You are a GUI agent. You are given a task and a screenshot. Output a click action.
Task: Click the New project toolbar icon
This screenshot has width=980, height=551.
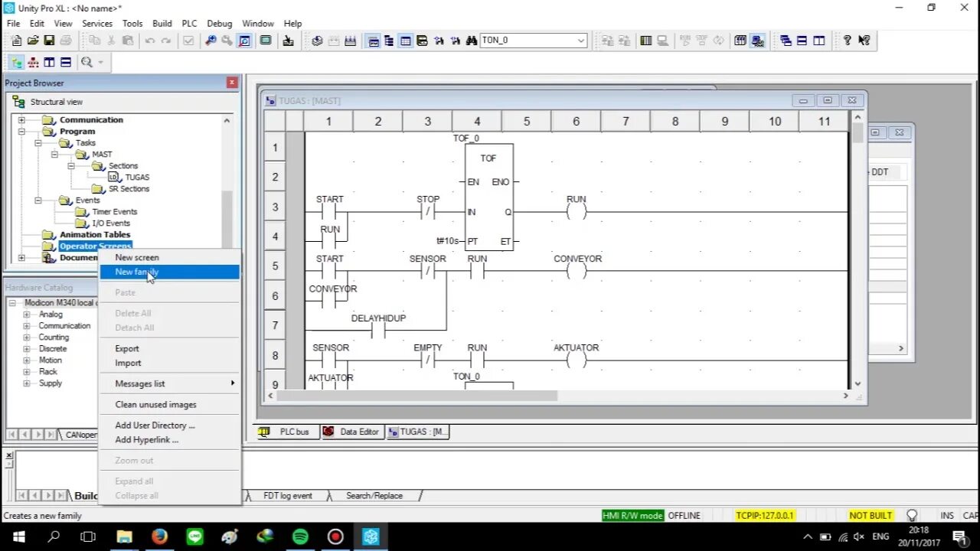(x=16, y=41)
